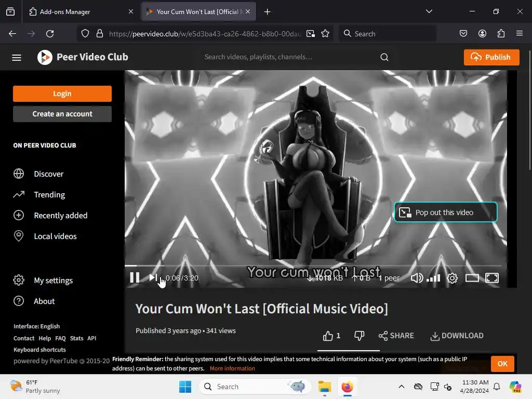
Task: Switch to the Add-ons Manager tab
Action: (81, 11)
